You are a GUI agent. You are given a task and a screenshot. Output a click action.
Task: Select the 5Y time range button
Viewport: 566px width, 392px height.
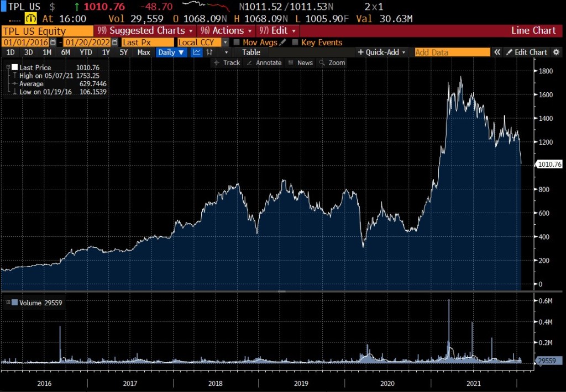tap(124, 52)
